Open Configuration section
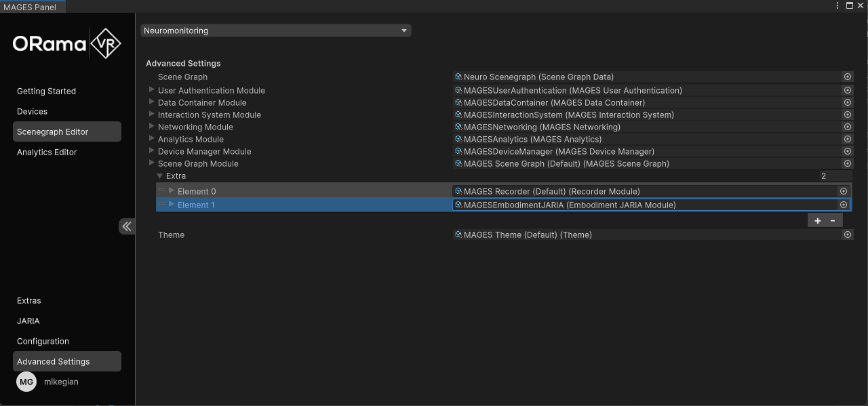 tap(67, 341)
